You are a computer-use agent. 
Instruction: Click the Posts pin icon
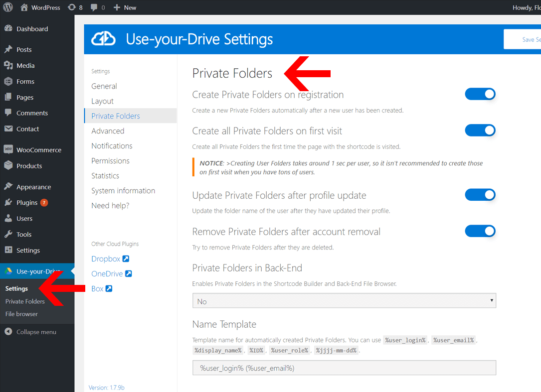(x=8, y=49)
